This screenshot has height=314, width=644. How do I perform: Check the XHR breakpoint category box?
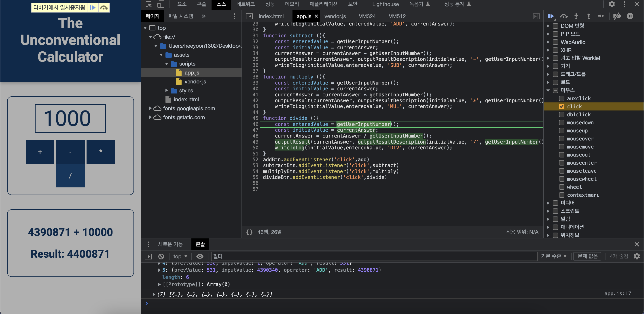click(x=555, y=50)
